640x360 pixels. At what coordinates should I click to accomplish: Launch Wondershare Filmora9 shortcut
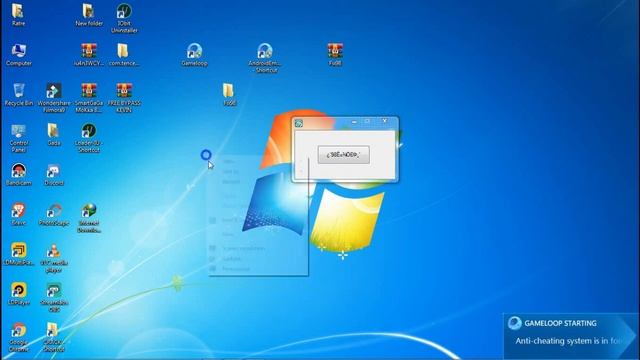tap(54, 98)
